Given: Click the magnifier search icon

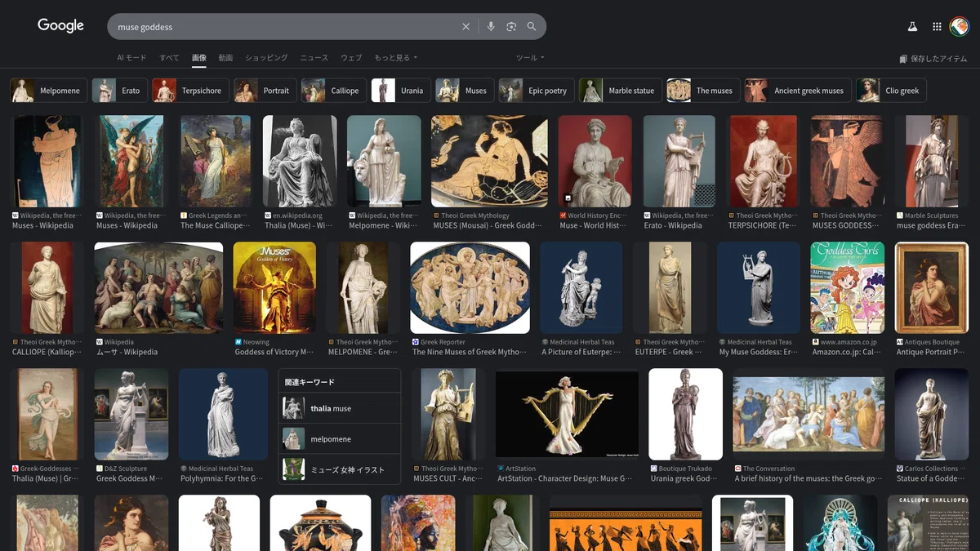Looking at the screenshot, I should 532,27.
